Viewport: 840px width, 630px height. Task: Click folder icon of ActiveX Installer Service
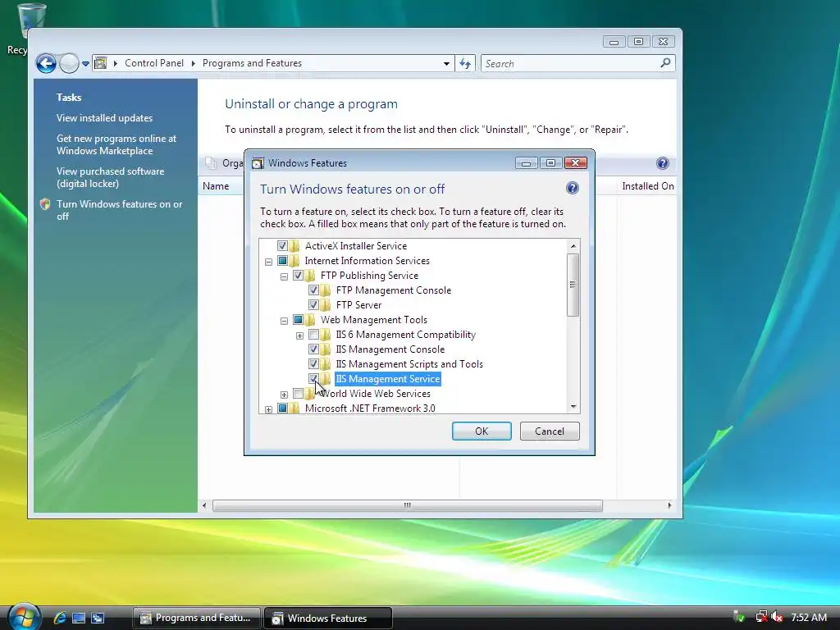tap(294, 246)
